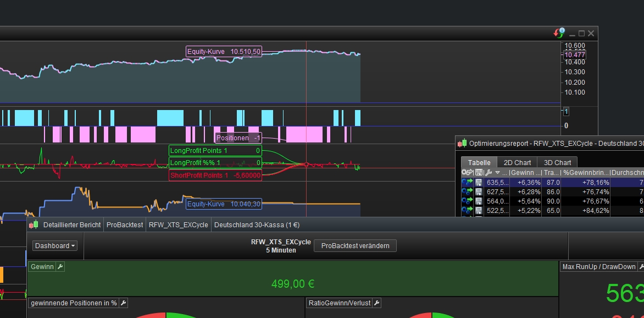Click the 499,00 € profit value
Viewport: 644px width, 318px height.
coord(293,284)
